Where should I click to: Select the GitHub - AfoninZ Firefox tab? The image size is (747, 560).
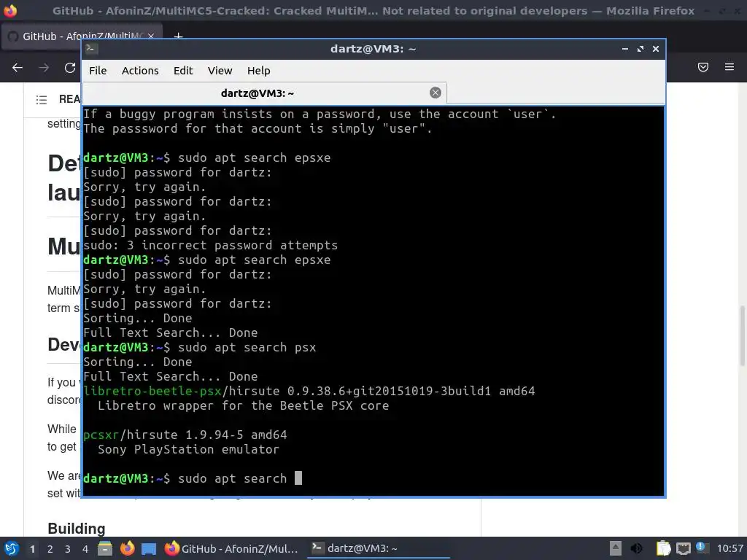coord(82,36)
